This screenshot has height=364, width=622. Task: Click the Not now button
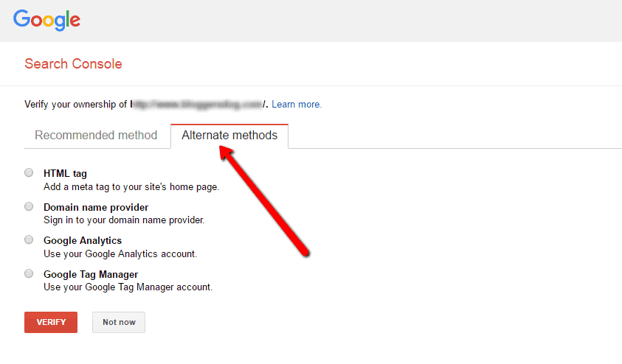(x=119, y=323)
